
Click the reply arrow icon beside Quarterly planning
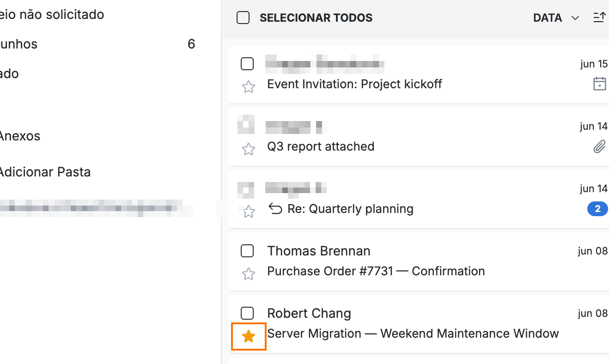click(x=275, y=209)
